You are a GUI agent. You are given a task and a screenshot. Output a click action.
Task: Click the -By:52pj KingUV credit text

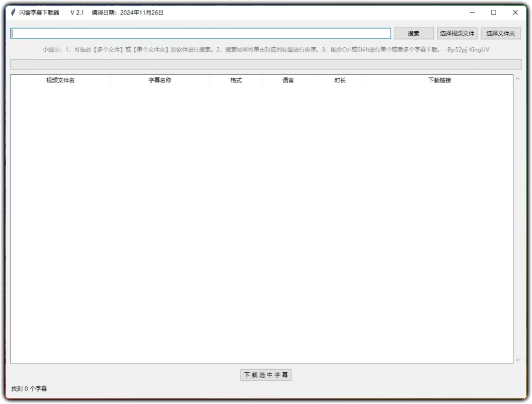pos(468,49)
